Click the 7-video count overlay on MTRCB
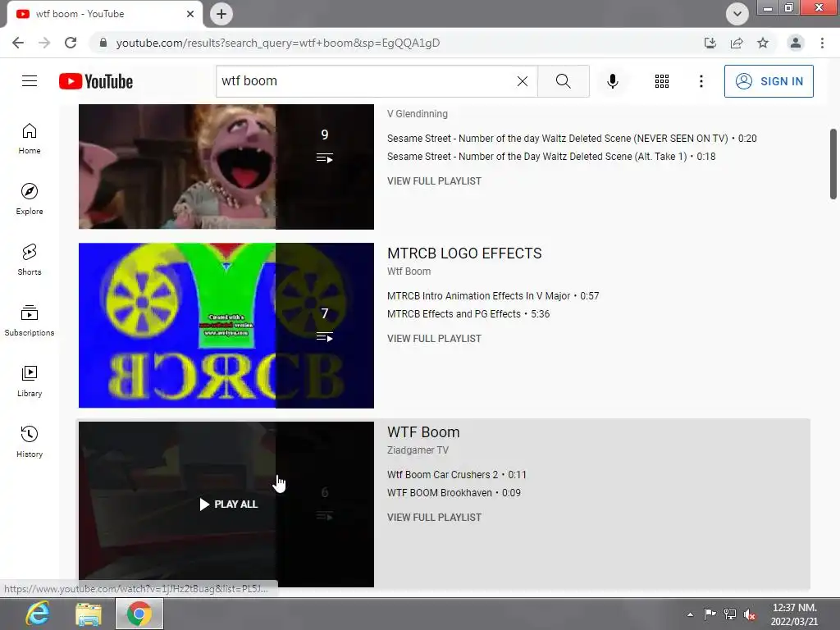Viewport: 840px width, 630px height. 325,325
